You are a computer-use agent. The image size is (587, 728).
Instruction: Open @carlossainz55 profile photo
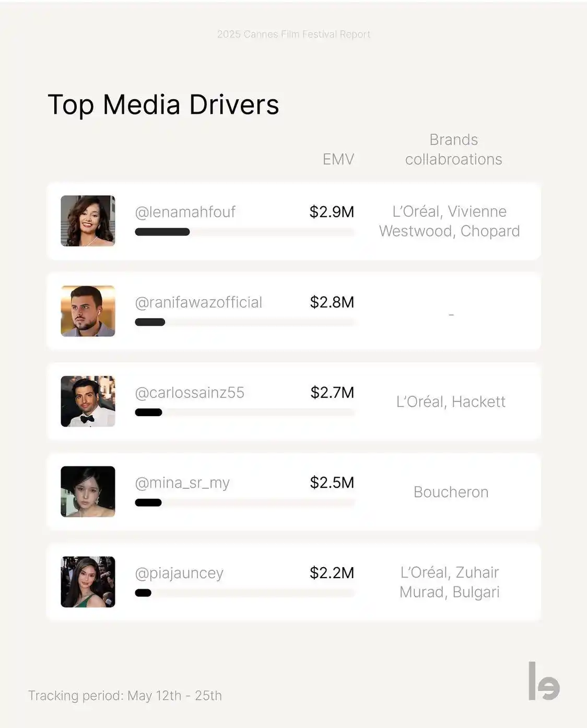point(88,402)
